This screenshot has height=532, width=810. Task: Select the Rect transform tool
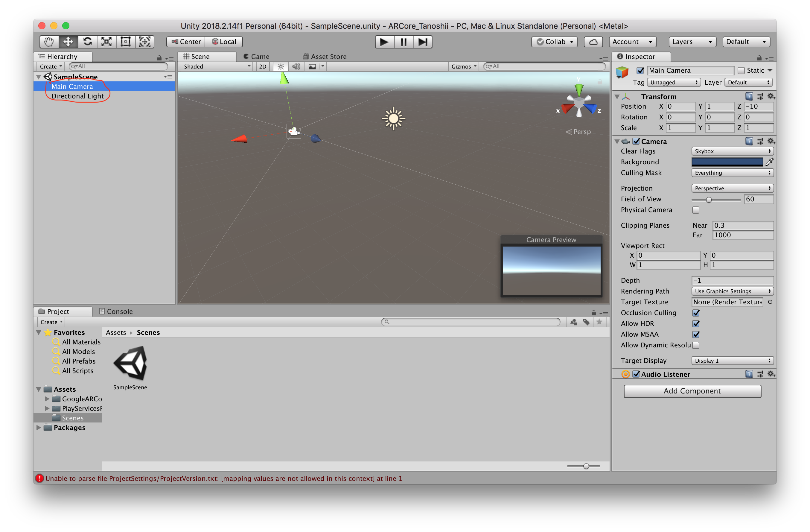[126, 42]
